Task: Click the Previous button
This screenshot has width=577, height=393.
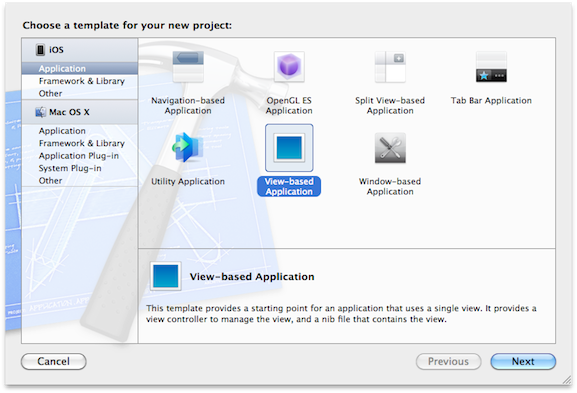Action: (x=449, y=361)
